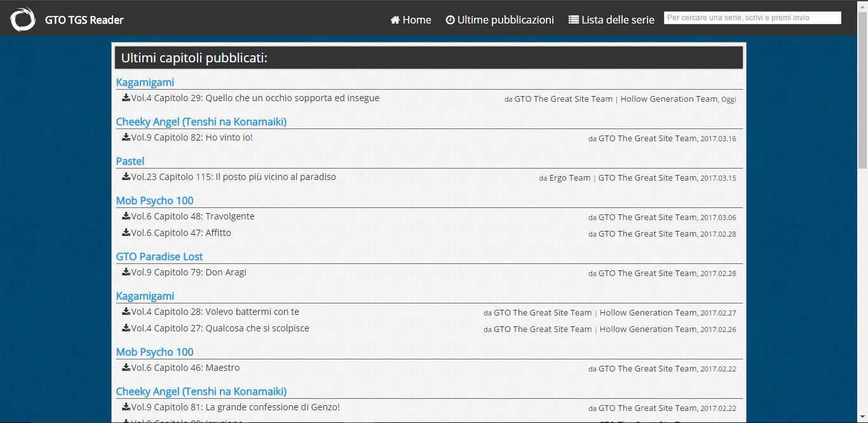Click the scrollbar down arrow
The width and height of the screenshot is (868, 423).
(863, 418)
